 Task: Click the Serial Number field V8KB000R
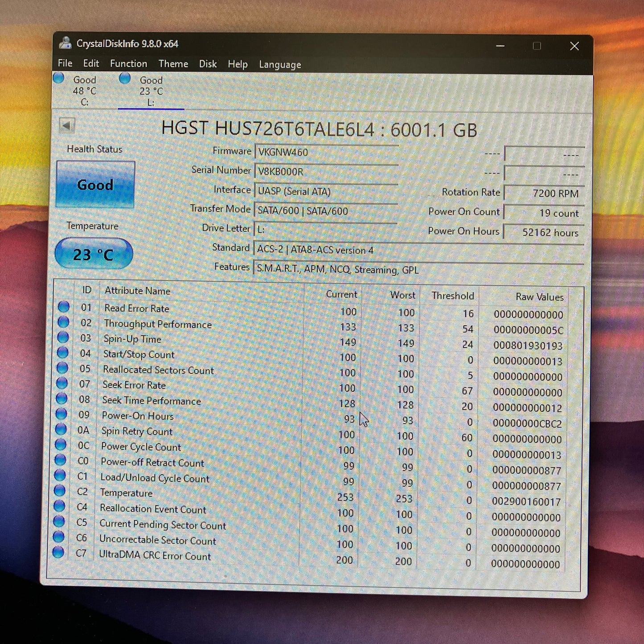pos(326,172)
